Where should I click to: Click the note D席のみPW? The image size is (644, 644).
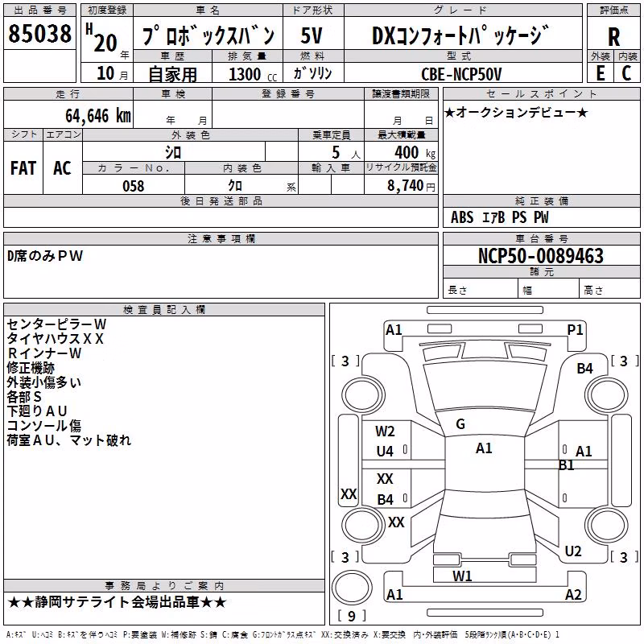(45, 256)
